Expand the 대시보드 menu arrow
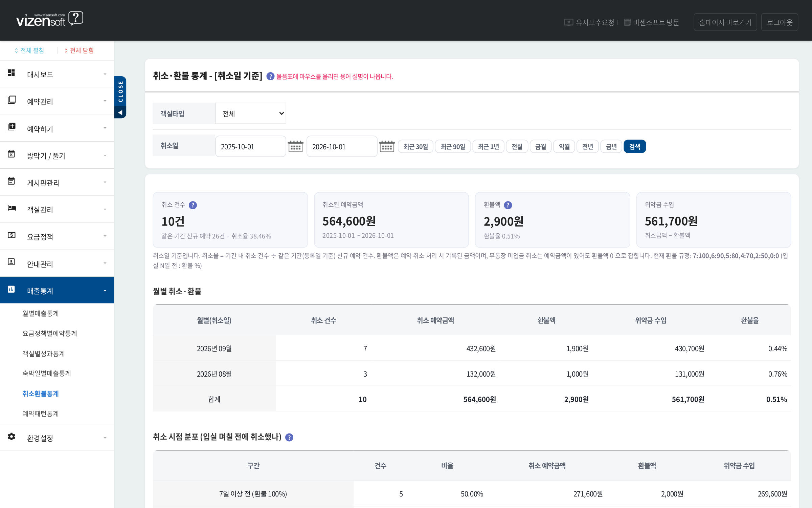This screenshot has width=812, height=508. [x=105, y=74]
